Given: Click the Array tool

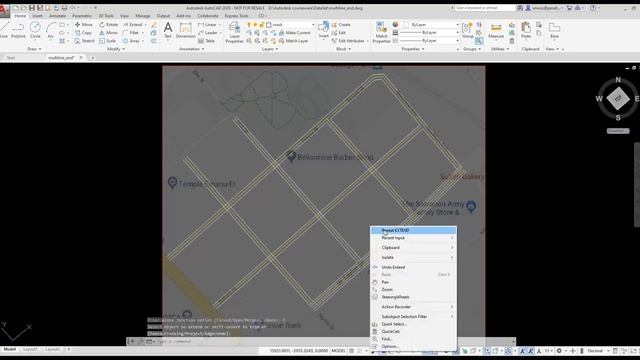Looking at the screenshot, I should tap(131, 41).
